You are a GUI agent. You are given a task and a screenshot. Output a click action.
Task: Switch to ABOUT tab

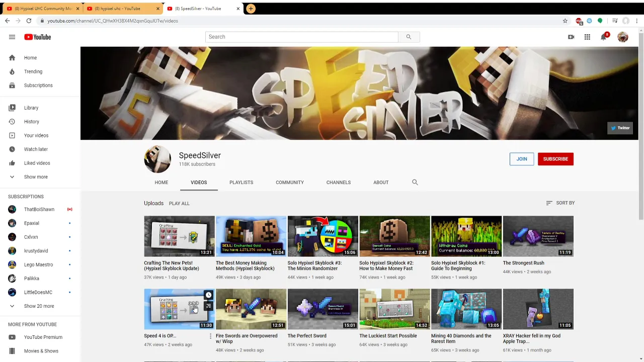click(381, 183)
